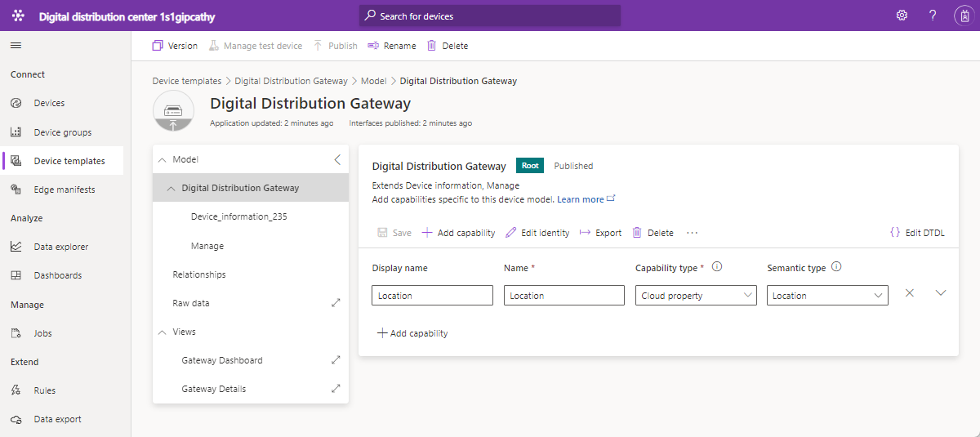The height and width of the screenshot is (437, 980).
Task: Collapse the Model tree section
Action: (x=162, y=159)
